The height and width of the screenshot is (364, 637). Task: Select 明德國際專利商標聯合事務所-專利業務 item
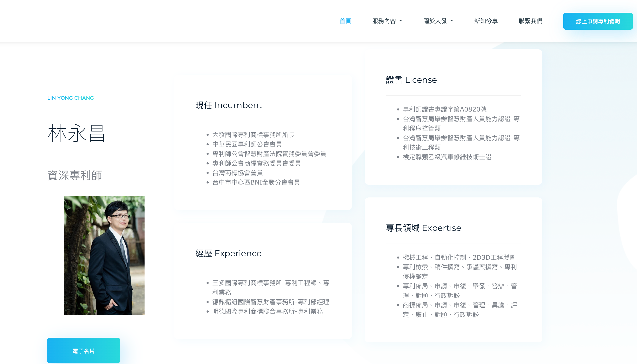click(x=267, y=312)
